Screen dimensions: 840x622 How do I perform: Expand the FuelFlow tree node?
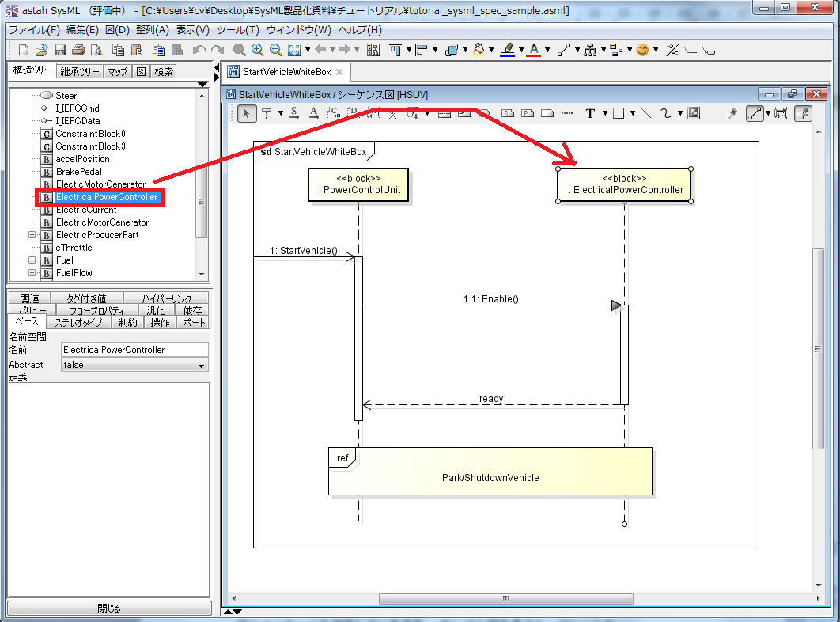(x=32, y=273)
